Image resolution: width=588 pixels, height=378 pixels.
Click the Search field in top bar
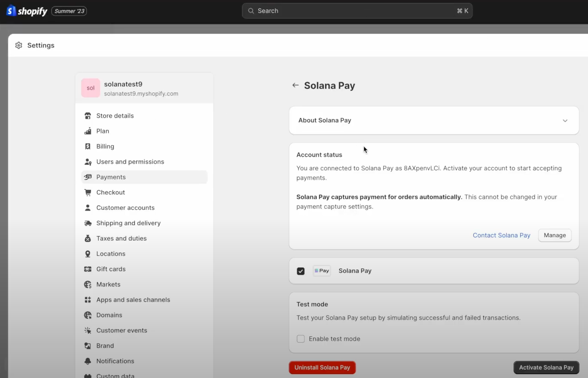[357, 11]
